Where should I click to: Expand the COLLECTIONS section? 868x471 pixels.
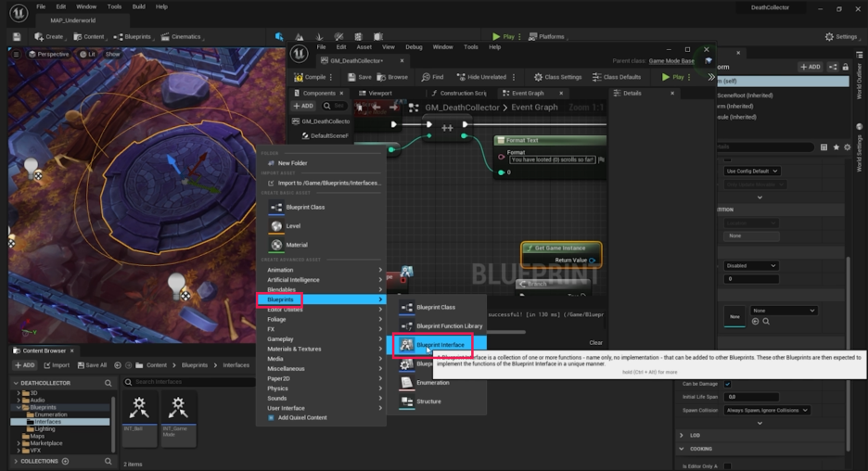pos(16,461)
